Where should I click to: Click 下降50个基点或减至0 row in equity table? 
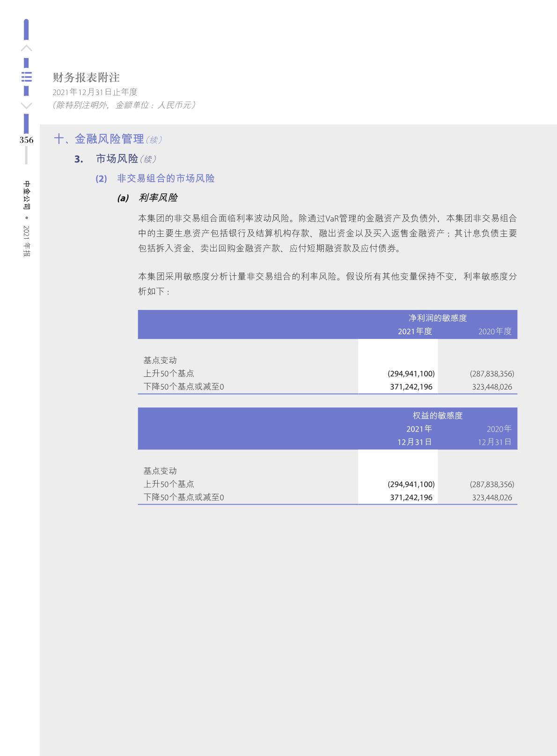pyautogui.click(x=183, y=497)
